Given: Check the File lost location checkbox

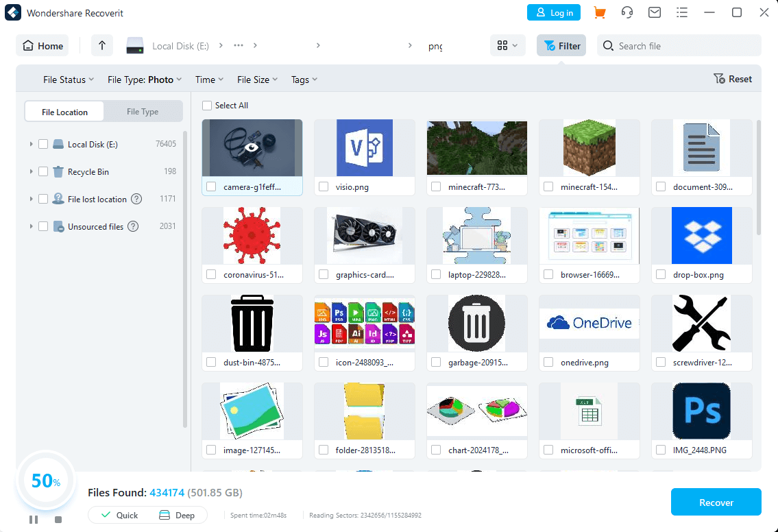Looking at the screenshot, I should click(x=43, y=199).
